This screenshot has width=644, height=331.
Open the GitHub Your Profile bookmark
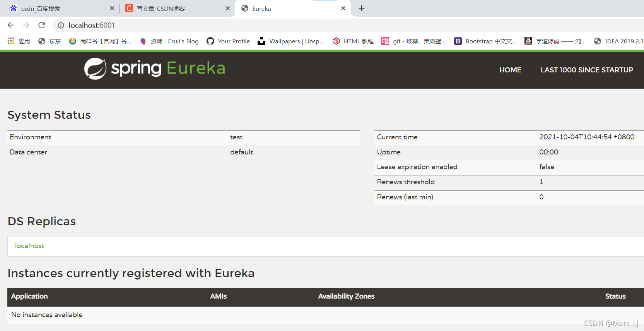click(x=228, y=41)
